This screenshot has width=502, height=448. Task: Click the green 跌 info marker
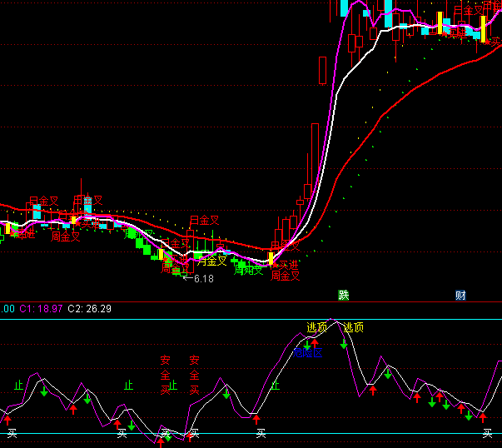(343, 296)
